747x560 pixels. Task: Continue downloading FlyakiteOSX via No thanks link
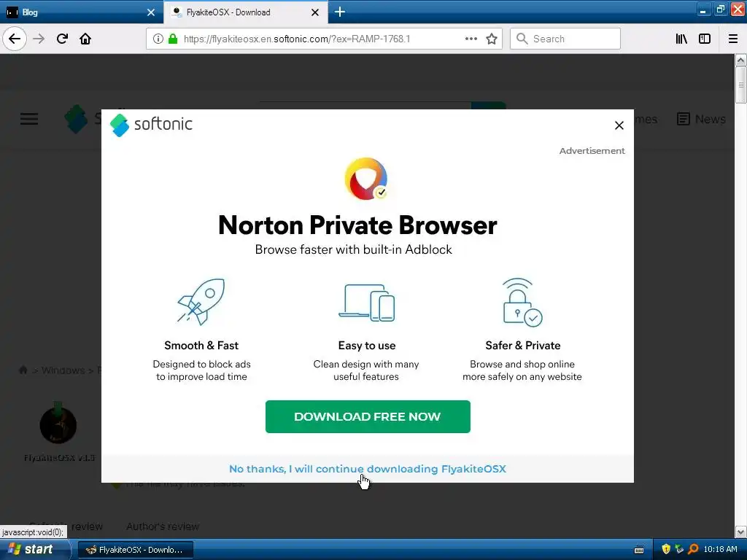tap(368, 469)
